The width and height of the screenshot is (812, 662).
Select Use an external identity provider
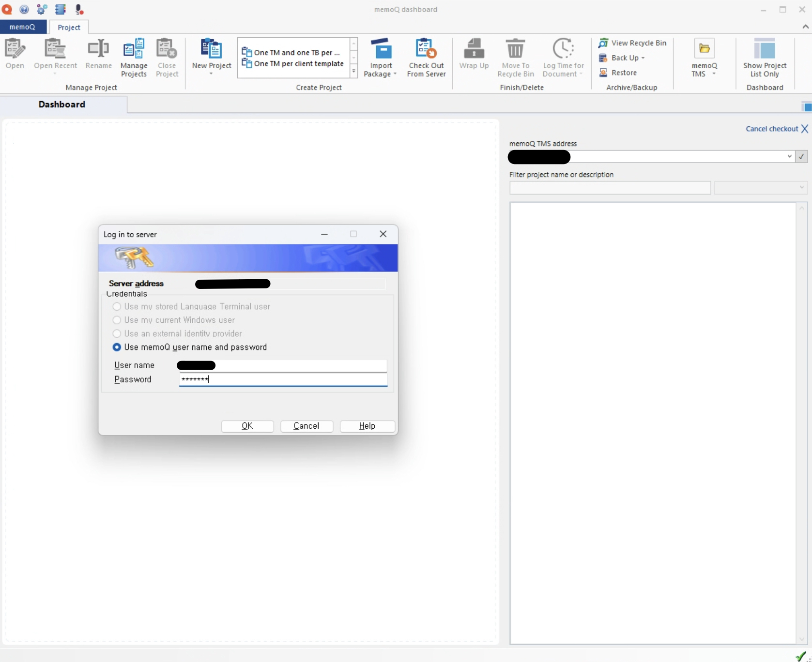tap(177, 333)
